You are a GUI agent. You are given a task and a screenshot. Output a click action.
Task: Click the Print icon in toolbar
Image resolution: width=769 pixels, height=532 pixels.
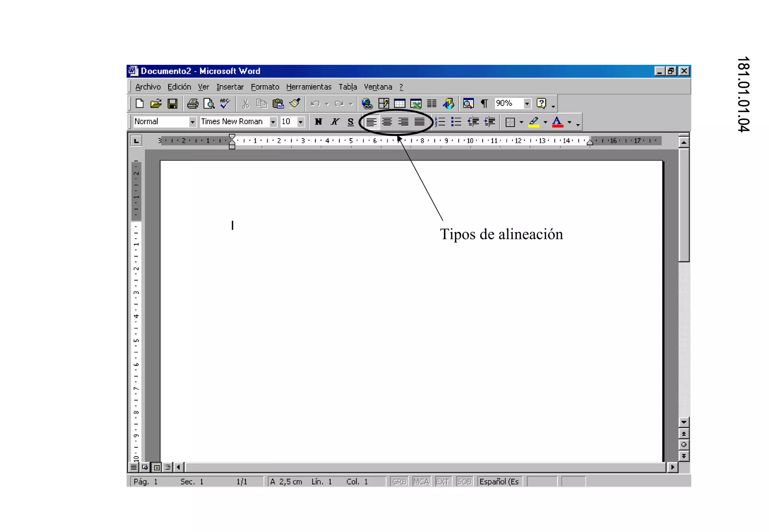tap(193, 104)
